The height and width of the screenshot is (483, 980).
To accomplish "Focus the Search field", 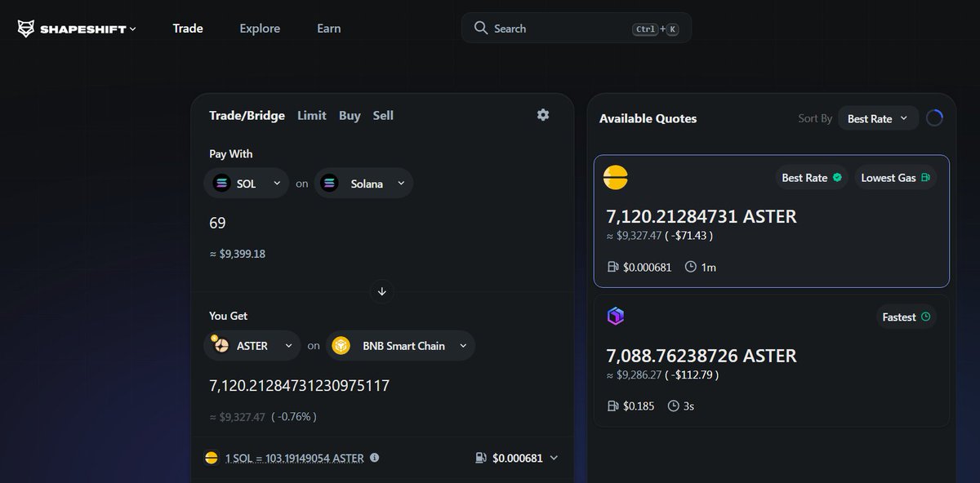I will (577, 28).
